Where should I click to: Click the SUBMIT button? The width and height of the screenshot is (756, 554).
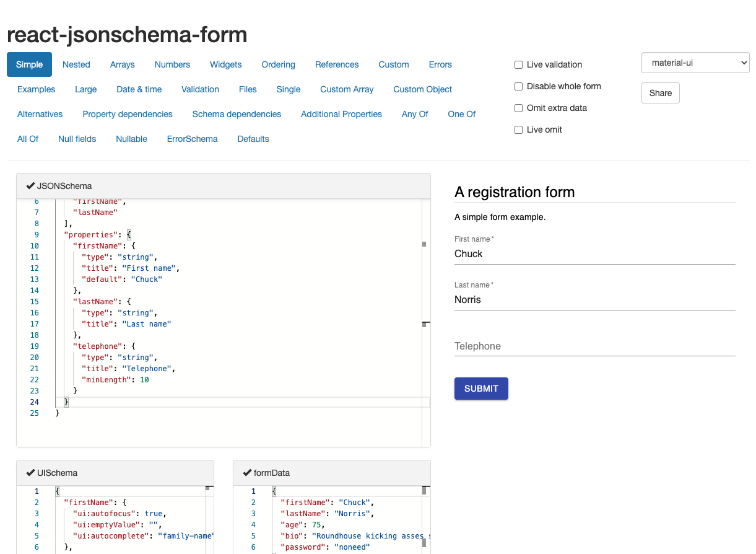click(x=481, y=389)
